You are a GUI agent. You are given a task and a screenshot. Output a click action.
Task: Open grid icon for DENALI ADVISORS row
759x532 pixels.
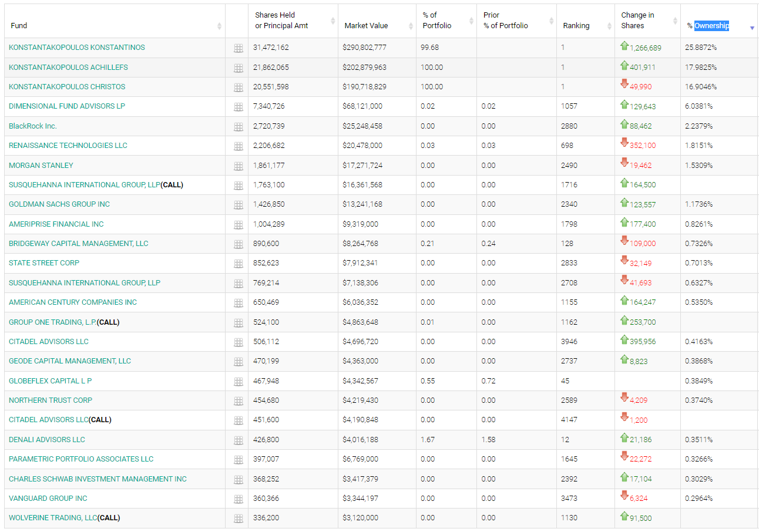238,440
